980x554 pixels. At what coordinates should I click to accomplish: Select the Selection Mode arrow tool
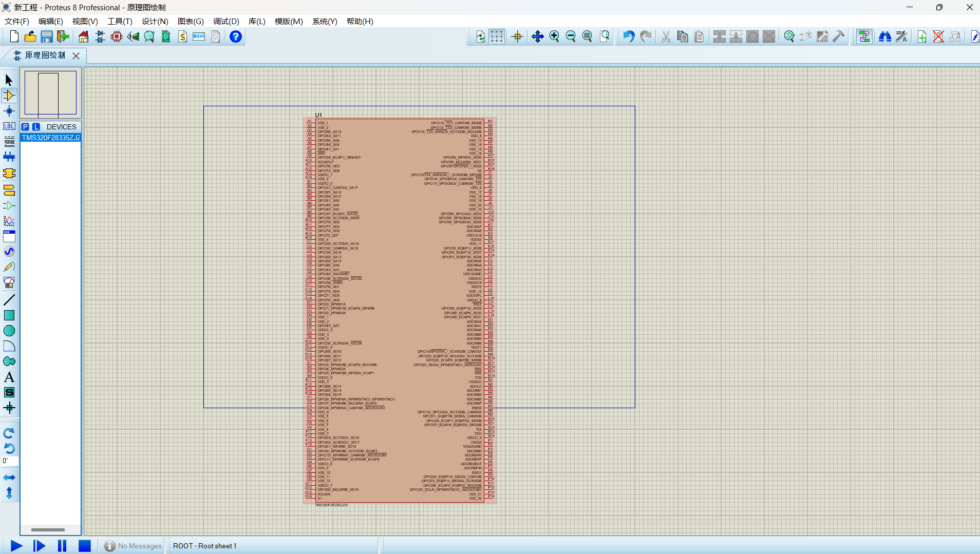[9, 80]
